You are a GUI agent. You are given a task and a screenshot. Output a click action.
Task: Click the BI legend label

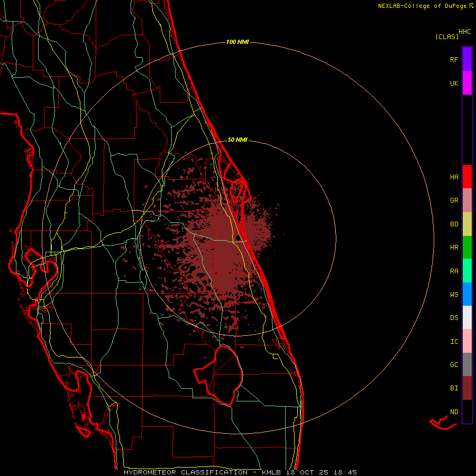pyautogui.click(x=454, y=388)
